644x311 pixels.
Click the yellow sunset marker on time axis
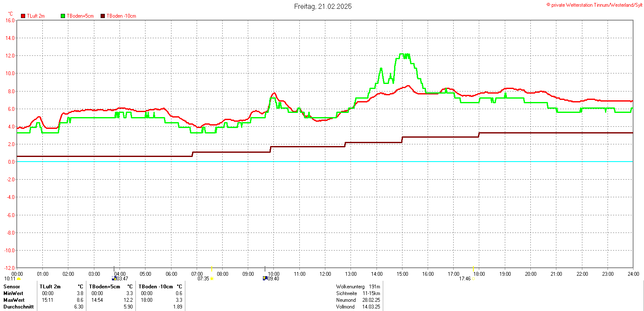[473, 269]
